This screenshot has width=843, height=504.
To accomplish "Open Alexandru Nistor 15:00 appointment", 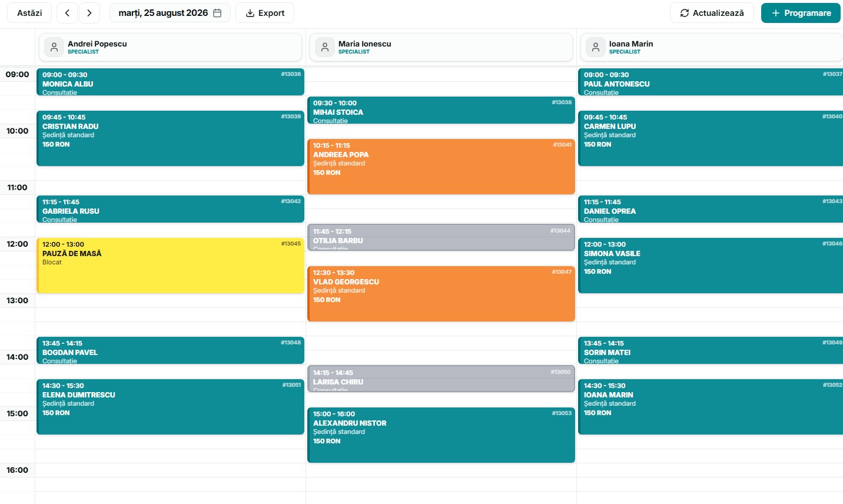I will coord(441,435).
